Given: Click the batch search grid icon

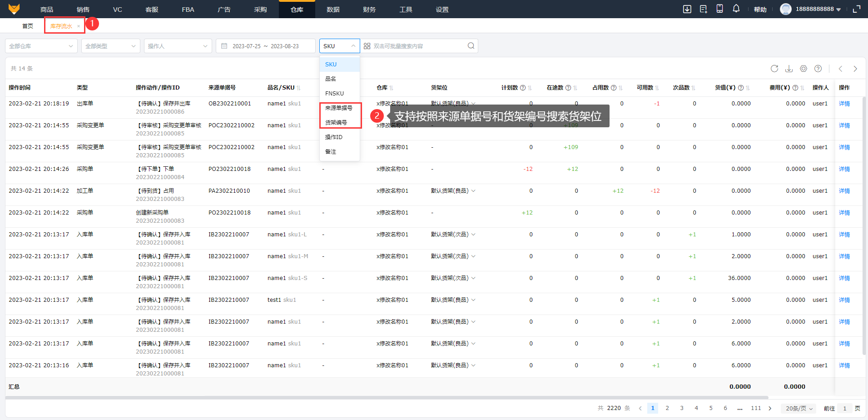Looking at the screenshot, I should tap(367, 46).
